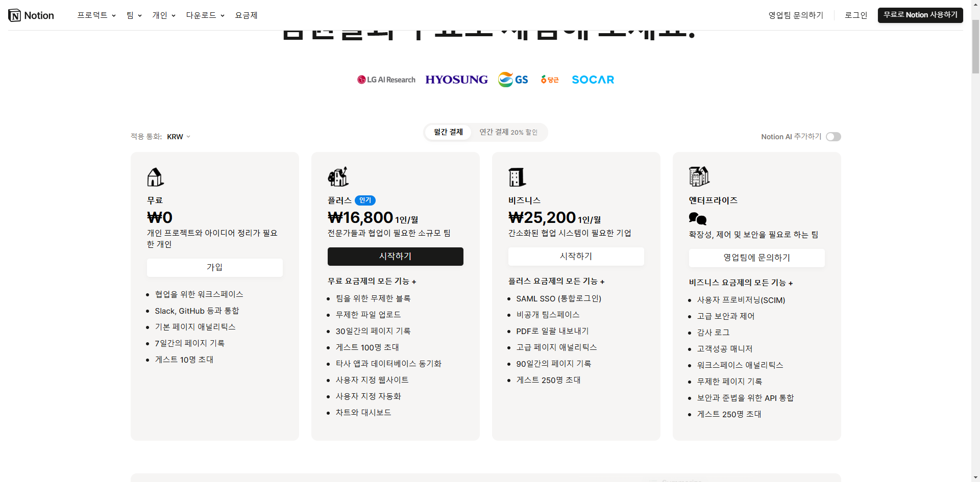Click 영업팀에 문의하기 on Enterprise plan
The height and width of the screenshot is (482, 980).
pyautogui.click(x=757, y=258)
